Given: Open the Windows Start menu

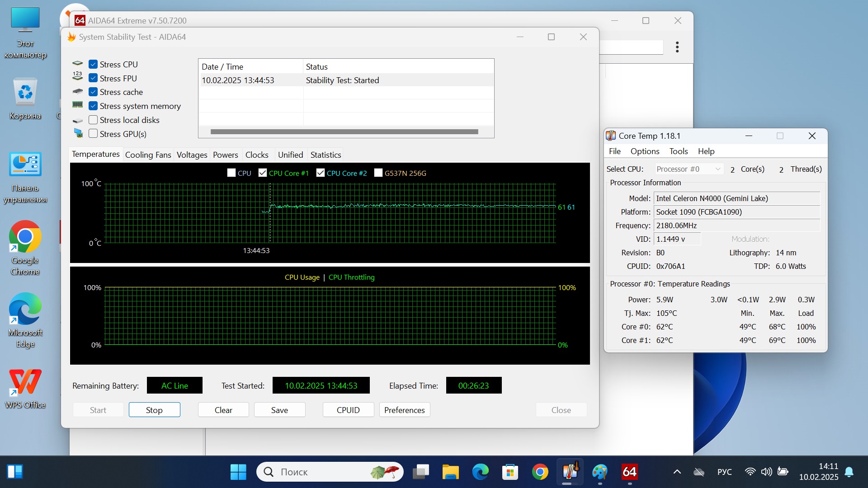Looking at the screenshot, I should 238,472.
